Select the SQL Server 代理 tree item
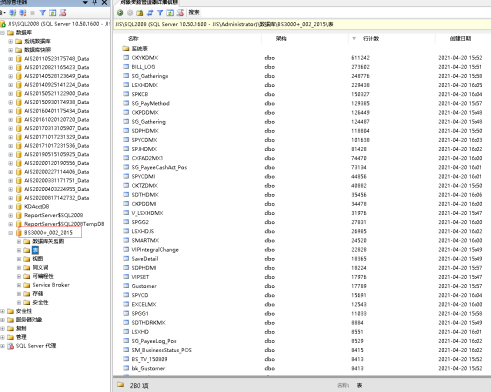 pos(36,346)
